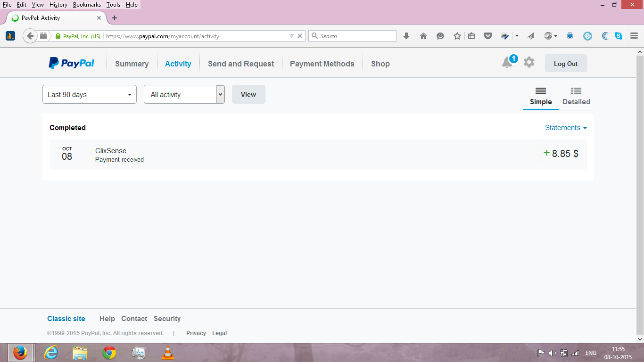The height and width of the screenshot is (362, 644).
Task: Click the ENG language indicator
Action: point(591,353)
